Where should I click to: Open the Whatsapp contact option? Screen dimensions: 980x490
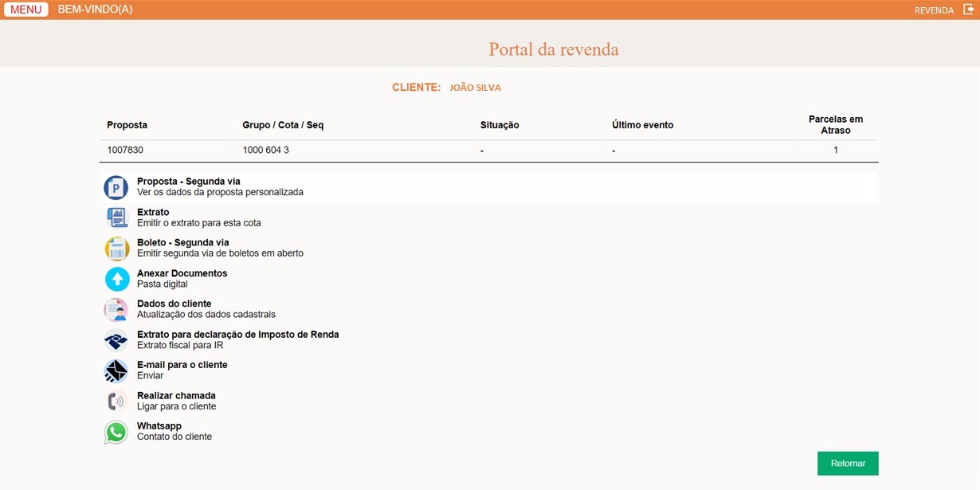coord(116,432)
